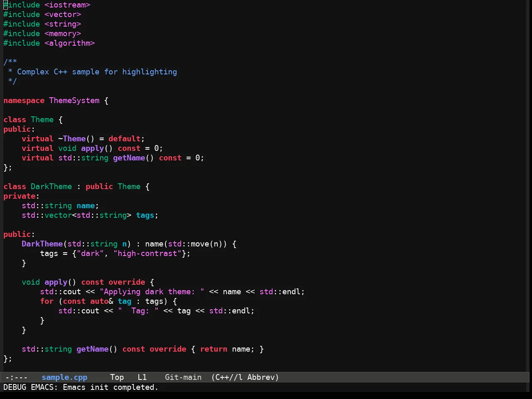Click 'getName' in the const override line

coord(93,349)
